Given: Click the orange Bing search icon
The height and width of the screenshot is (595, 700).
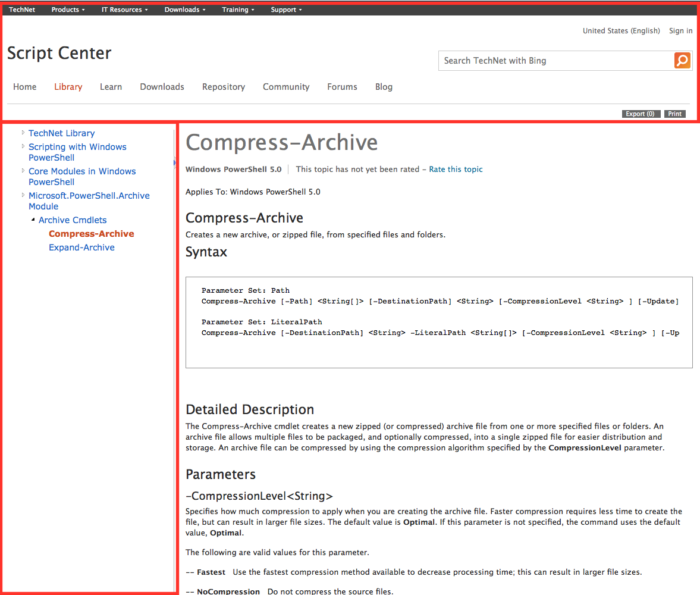Looking at the screenshot, I should click(x=683, y=60).
